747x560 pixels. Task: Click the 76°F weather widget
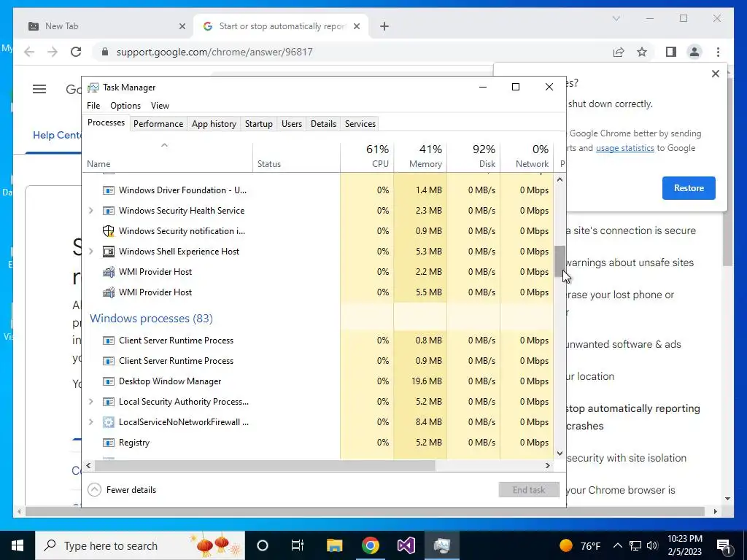[x=580, y=545]
